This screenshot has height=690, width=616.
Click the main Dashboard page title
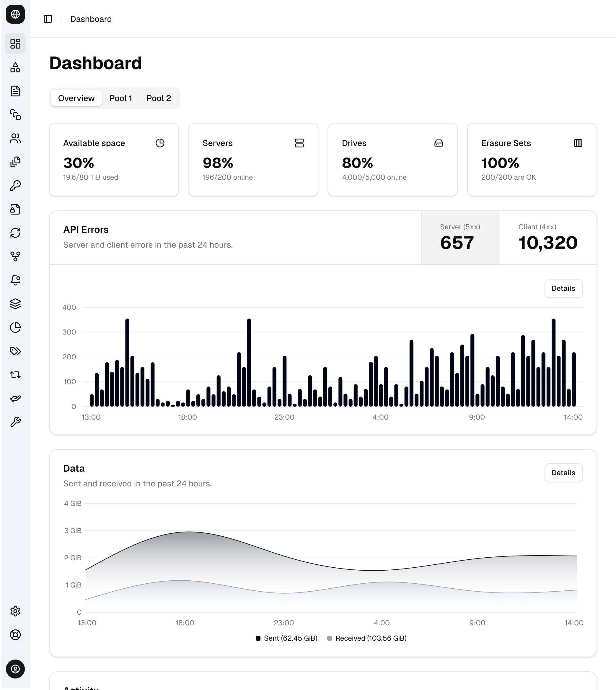[x=95, y=63]
